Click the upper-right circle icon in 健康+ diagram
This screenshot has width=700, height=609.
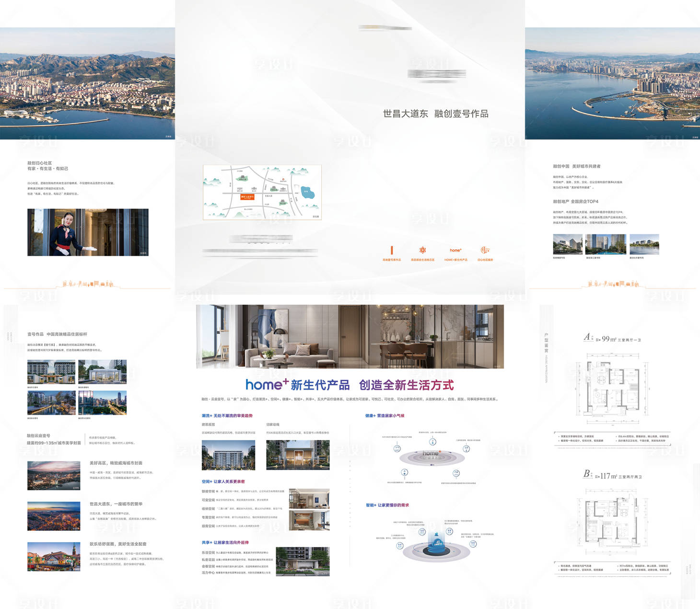click(x=466, y=448)
